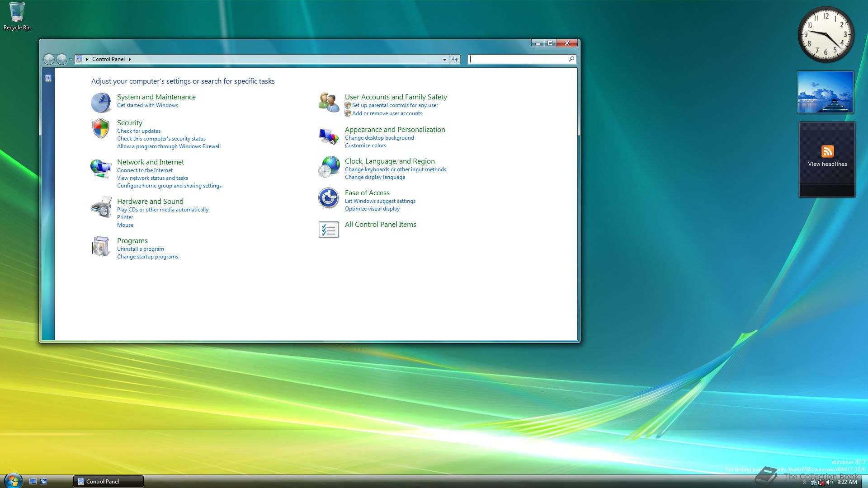Viewport: 868px width, 488px height.
Task: Click Change startup programs
Action: (x=147, y=257)
